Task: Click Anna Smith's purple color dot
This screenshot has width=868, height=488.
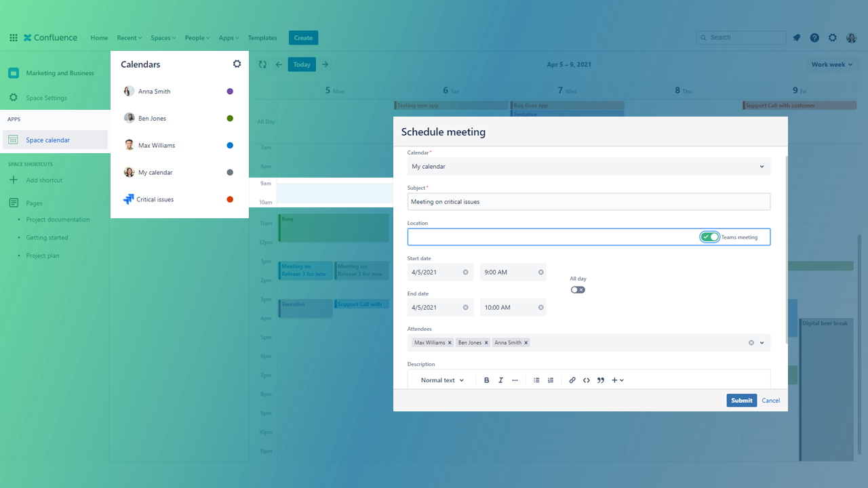Action: point(230,91)
